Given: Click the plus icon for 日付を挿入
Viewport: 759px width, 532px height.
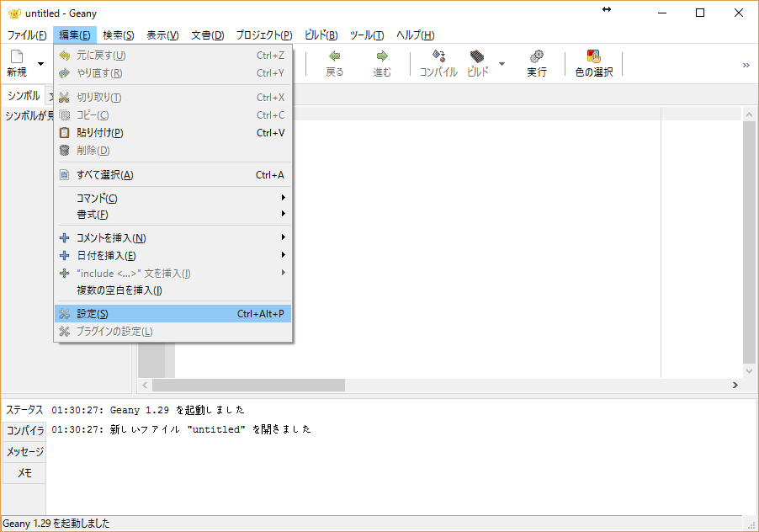Looking at the screenshot, I should tap(65, 255).
